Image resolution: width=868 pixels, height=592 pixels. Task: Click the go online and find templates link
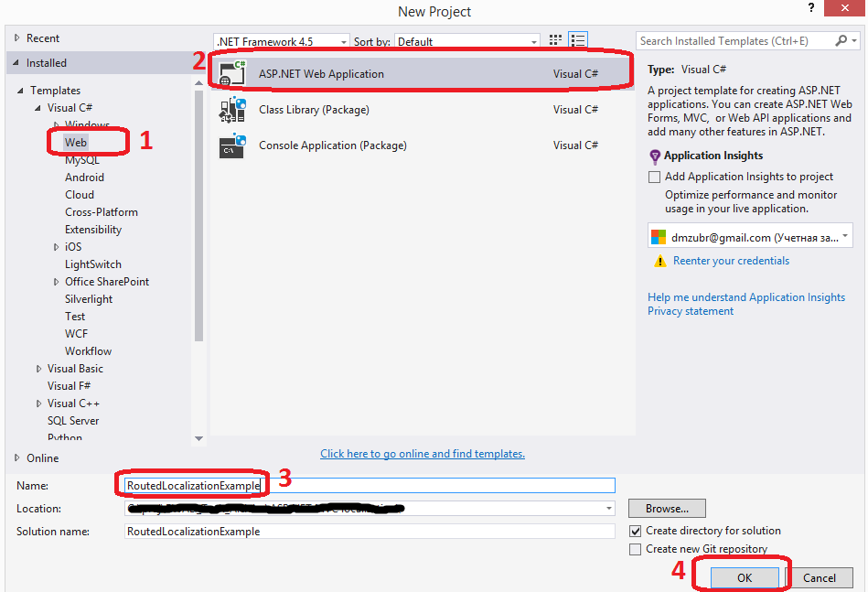423,454
